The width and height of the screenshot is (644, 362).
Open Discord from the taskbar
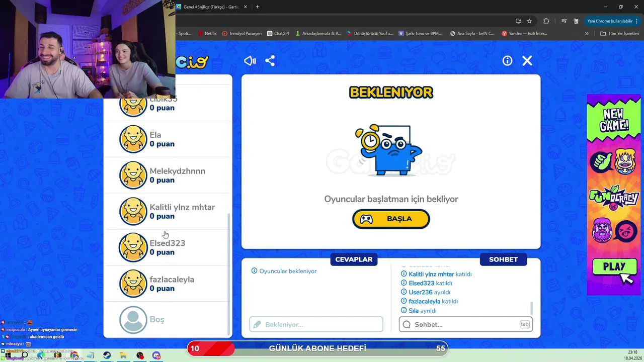pyautogui.click(x=156, y=355)
